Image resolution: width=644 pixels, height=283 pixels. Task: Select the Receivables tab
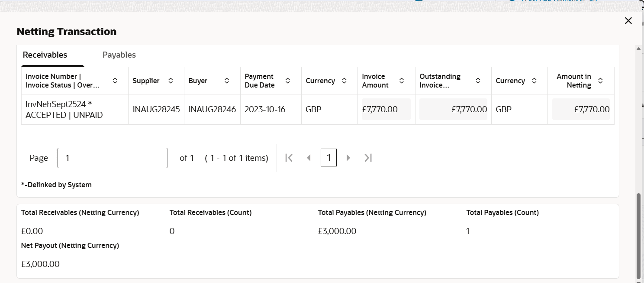(x=45, y=55)
